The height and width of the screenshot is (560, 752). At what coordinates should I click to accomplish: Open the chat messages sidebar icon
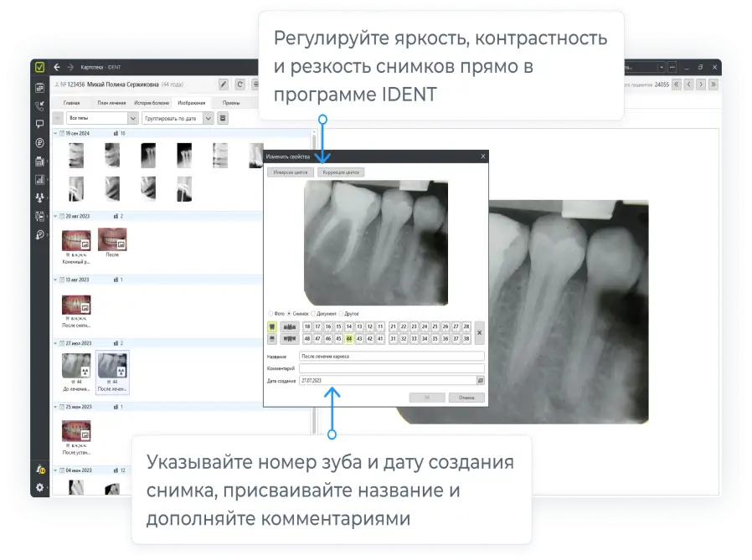(39, 124)
